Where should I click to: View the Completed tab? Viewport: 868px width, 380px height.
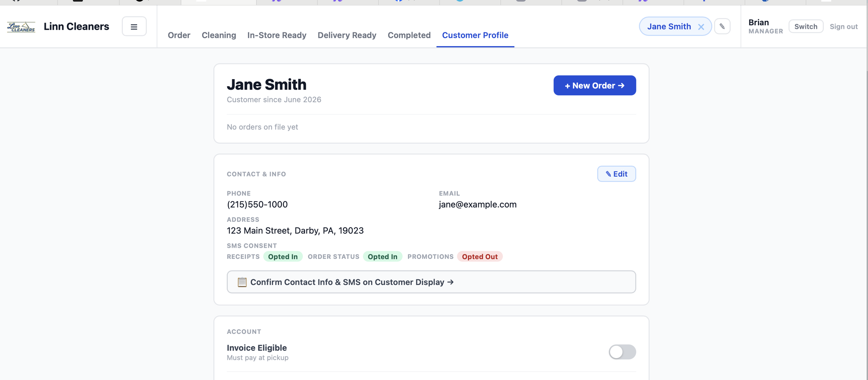[409, 35]
